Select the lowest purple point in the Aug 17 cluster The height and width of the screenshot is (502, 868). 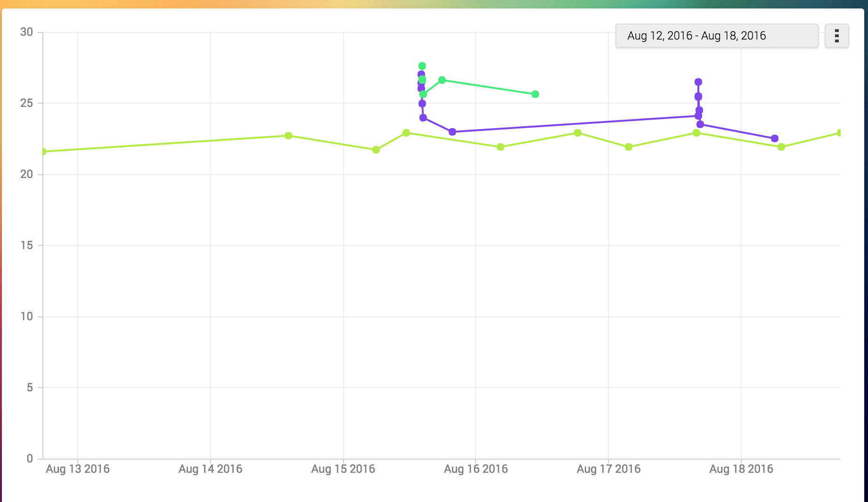[700, 124]
